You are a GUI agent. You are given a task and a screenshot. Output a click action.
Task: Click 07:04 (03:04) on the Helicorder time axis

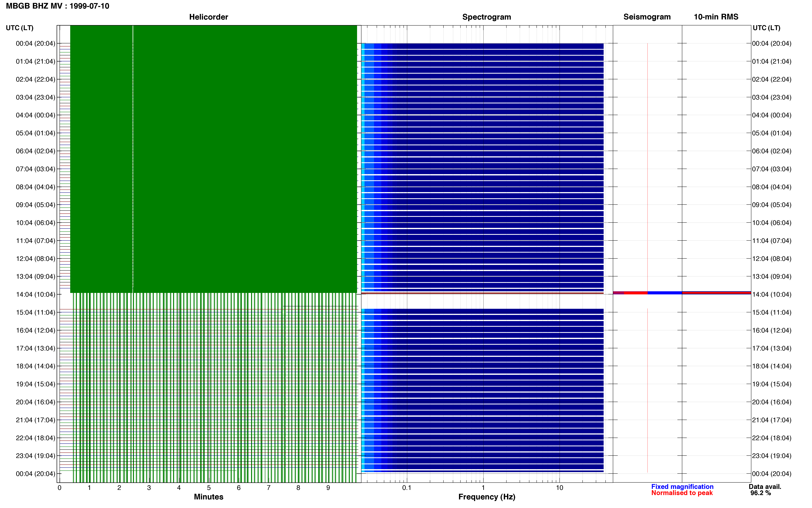click(x=36, y=169)
